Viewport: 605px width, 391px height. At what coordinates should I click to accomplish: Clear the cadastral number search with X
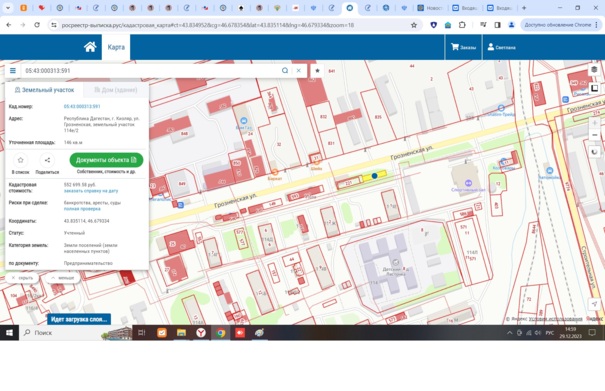click(298, 71)
